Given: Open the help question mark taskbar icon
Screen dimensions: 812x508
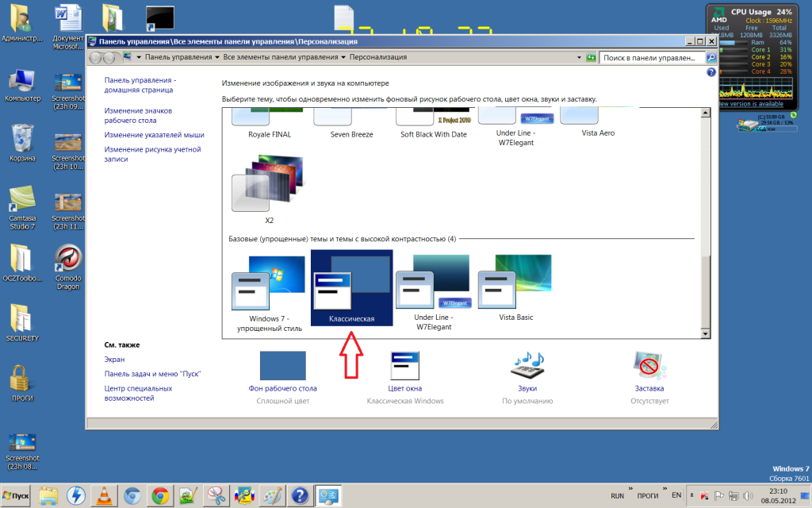Looking at the screenshot, I should (300, 496).
